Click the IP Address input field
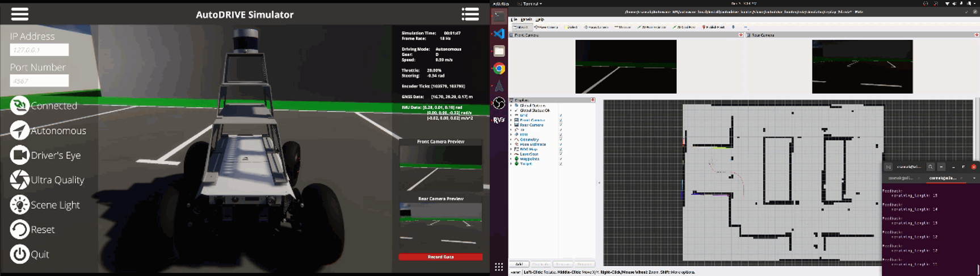The width and height of the screenshot is (980, 276). tap(39, 50)
